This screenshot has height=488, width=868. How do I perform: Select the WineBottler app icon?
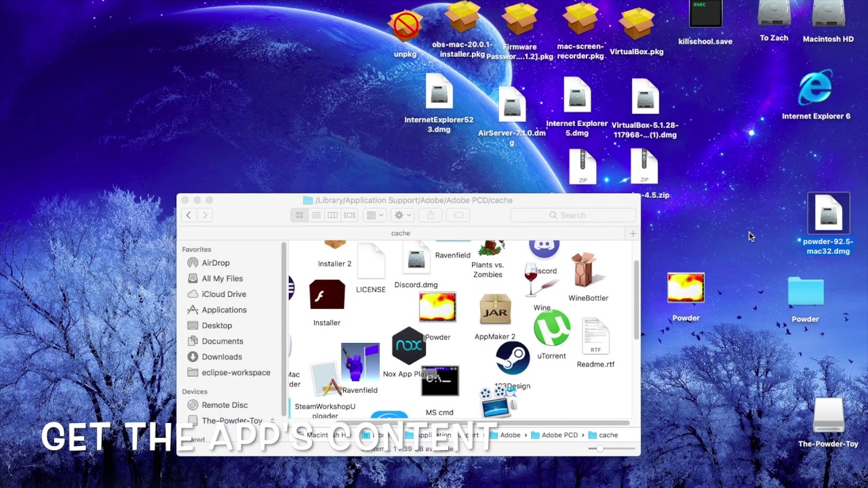click(x=586, y=270)
